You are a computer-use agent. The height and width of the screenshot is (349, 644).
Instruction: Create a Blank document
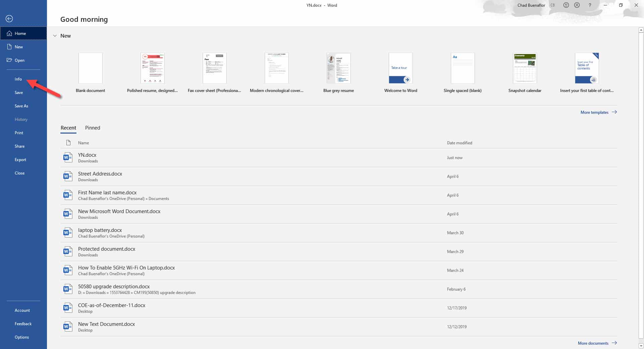(90, 73)
